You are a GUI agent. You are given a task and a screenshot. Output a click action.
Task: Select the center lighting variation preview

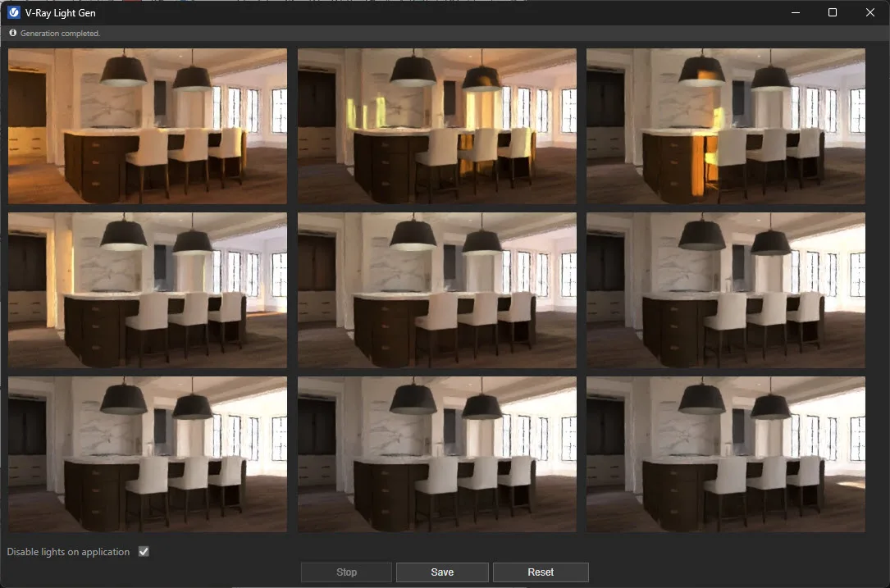[x=436, y=289]
